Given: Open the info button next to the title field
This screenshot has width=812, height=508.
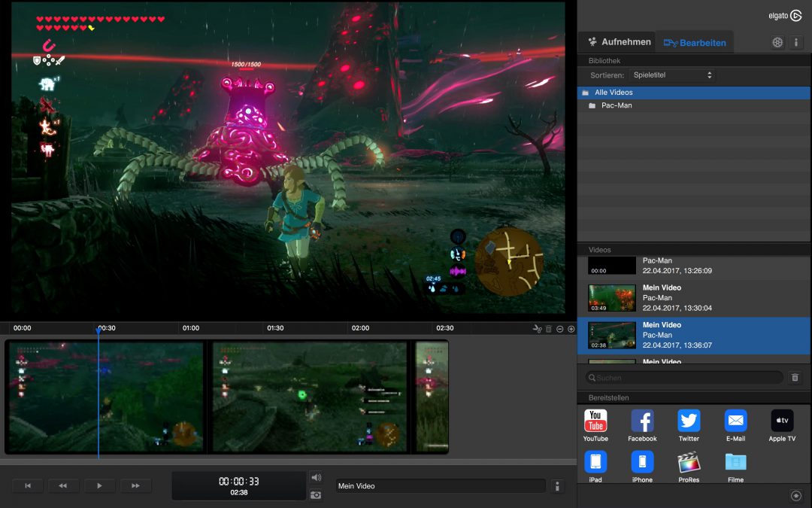Looking at the screenshot, I should click(x=557, y=486).
